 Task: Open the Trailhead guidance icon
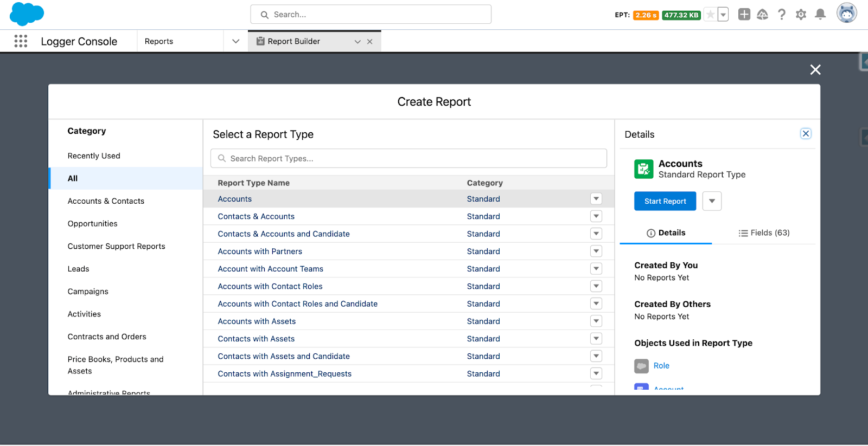click(762, 15)
